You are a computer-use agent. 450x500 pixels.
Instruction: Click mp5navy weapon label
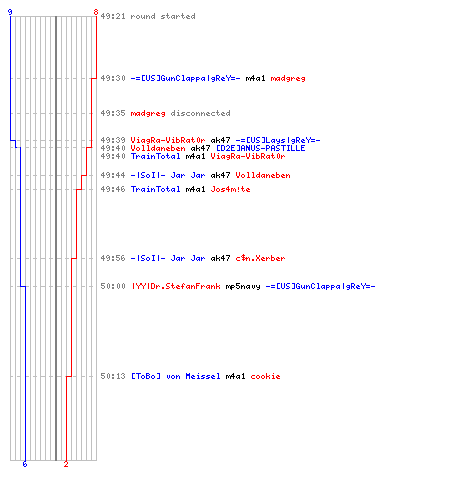243,286
